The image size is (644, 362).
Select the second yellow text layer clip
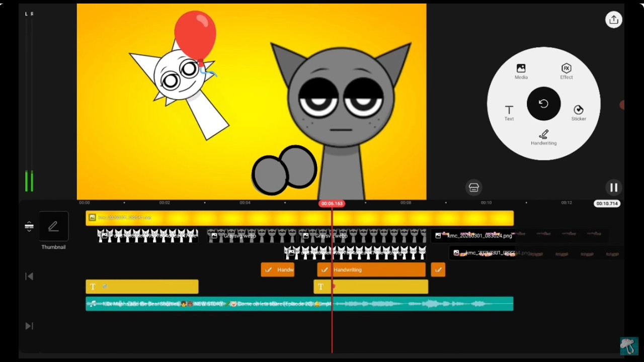(371, 287)
